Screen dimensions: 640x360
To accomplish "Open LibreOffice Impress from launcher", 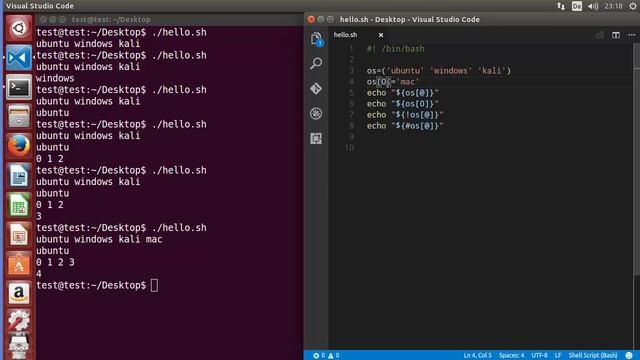I will 18,235.
